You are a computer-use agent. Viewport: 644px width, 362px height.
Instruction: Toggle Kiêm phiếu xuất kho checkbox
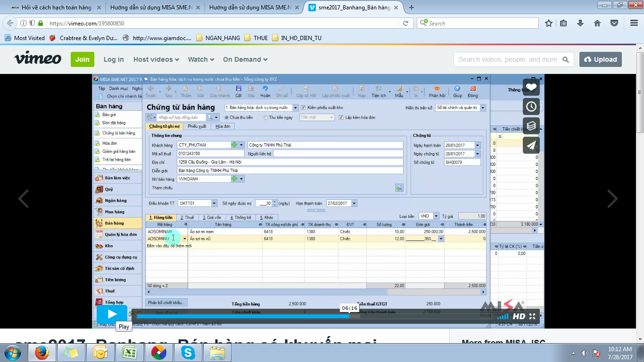point(303,107)
